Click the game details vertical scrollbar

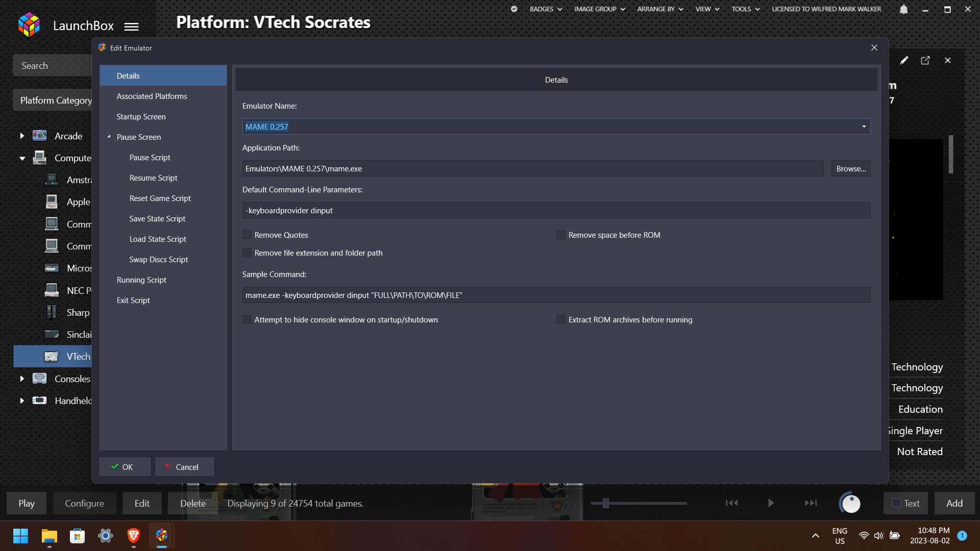[951, 154]
